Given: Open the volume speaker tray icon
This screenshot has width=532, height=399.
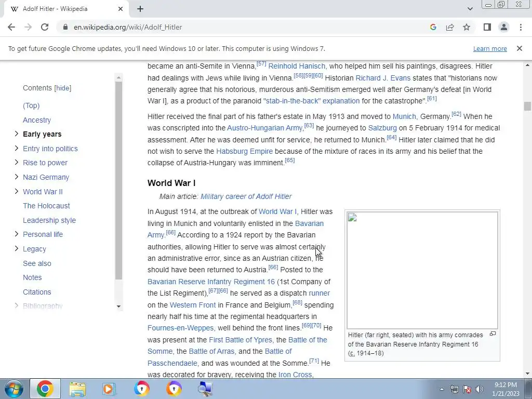Looking at the screenshot, I should point(479,389).
